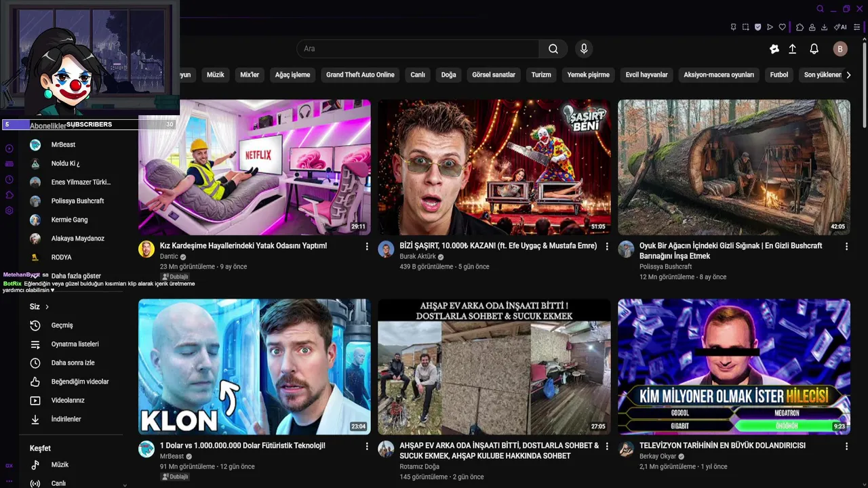This screenshot has height=488, width=868.
Task: Open the easy setup sliders icon
Action: [857, 27]
